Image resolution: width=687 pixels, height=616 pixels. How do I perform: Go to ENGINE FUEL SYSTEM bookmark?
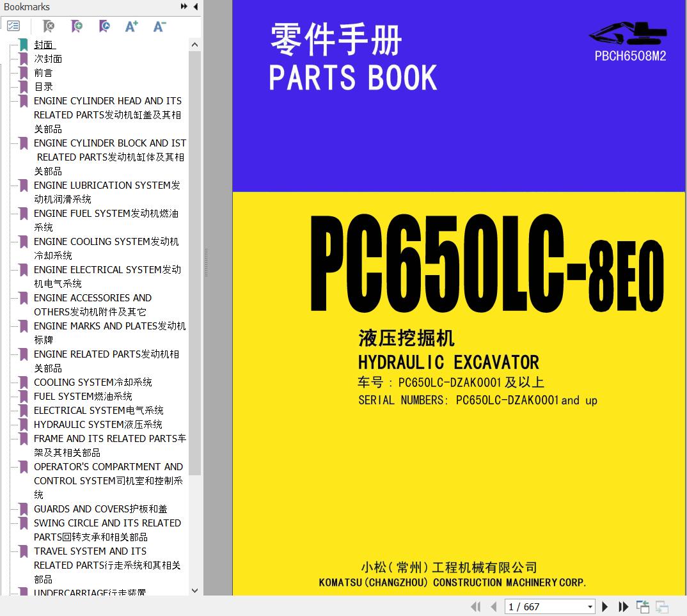point(106,220)
